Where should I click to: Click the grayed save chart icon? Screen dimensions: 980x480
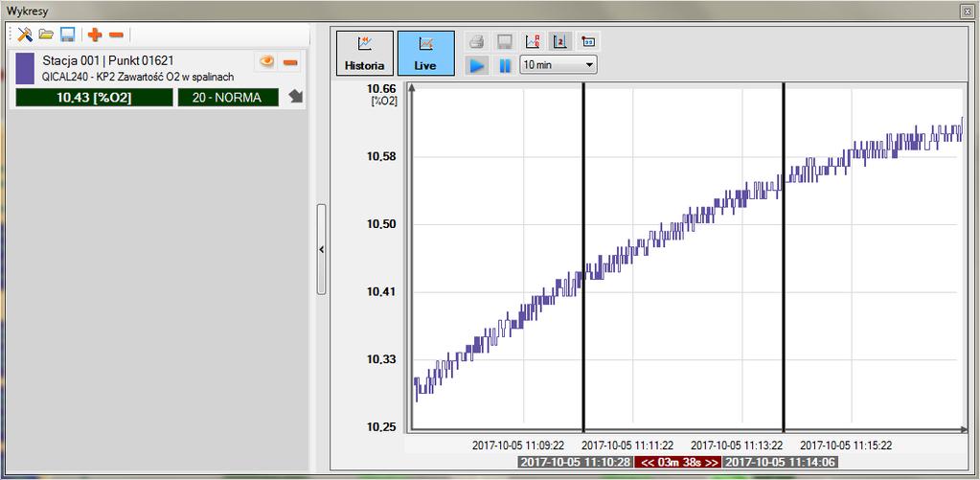tap(505, 42)
